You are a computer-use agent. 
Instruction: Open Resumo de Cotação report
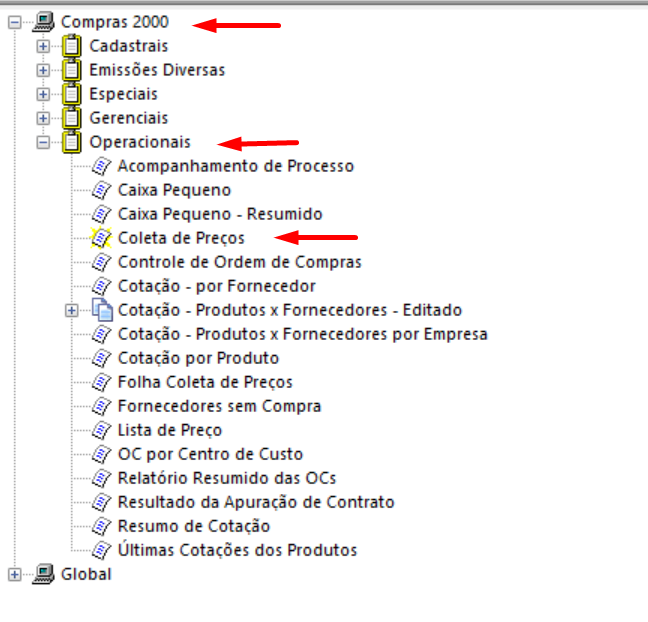[194, 526]
